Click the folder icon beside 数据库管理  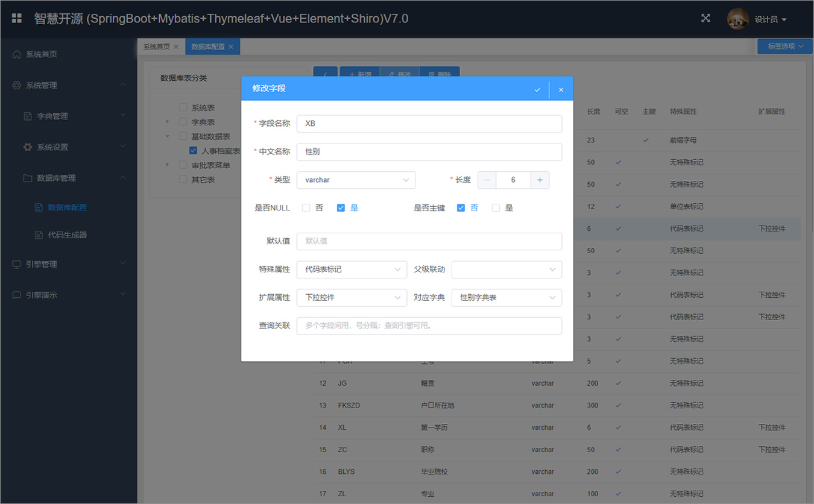pyautogui.click(x=28, y=178)
